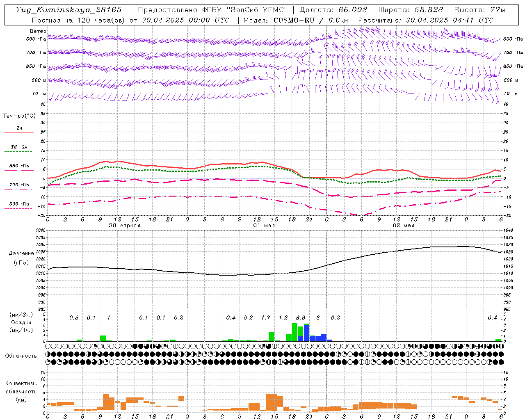The width and height of the screenshot is (525, 420).
Task: Click the 8.9 precipitation total value
Action: [300, 317]
